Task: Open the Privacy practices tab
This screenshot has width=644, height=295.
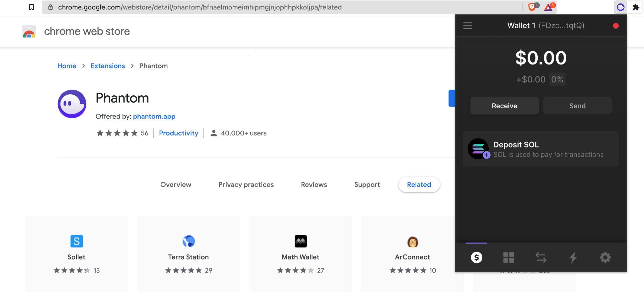Action: (246, 185)
